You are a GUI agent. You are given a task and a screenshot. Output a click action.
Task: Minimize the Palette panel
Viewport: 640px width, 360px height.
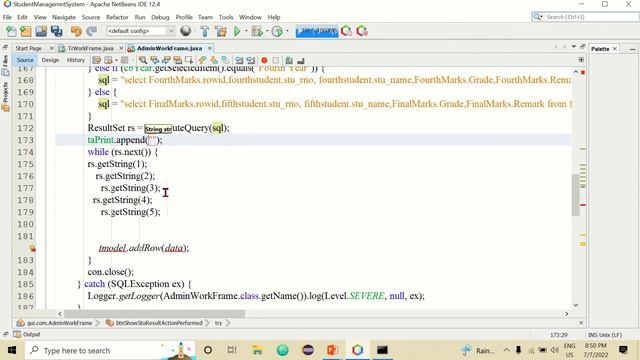tap(632, 49)
